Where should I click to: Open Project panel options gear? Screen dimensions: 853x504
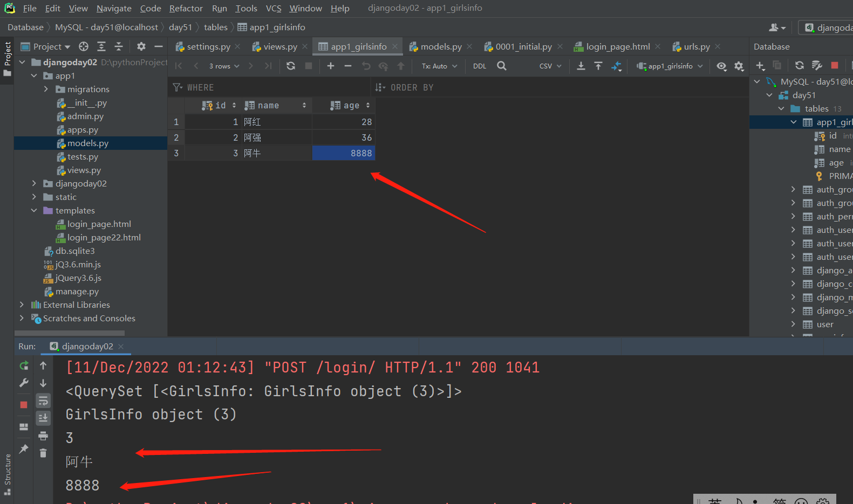pos(141,46)
